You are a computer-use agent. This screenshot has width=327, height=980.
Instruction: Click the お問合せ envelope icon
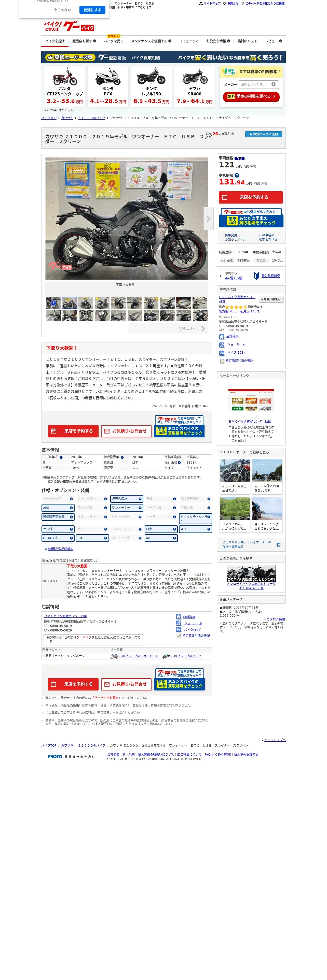[x=225, y=4]
